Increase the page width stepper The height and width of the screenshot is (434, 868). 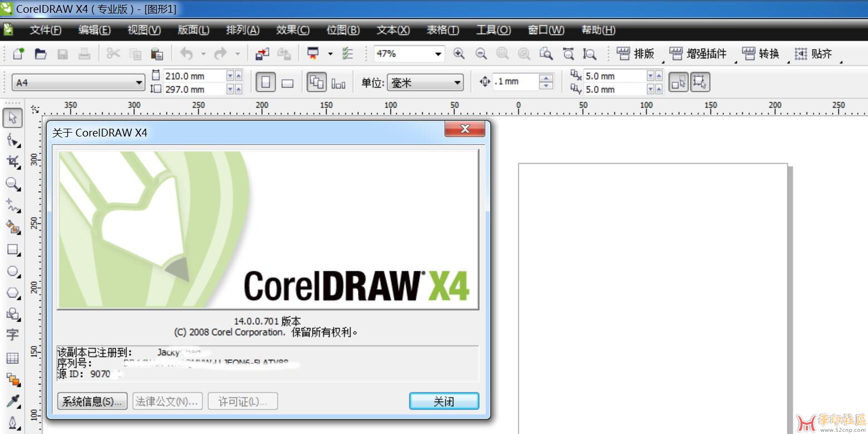pos(238,76)
